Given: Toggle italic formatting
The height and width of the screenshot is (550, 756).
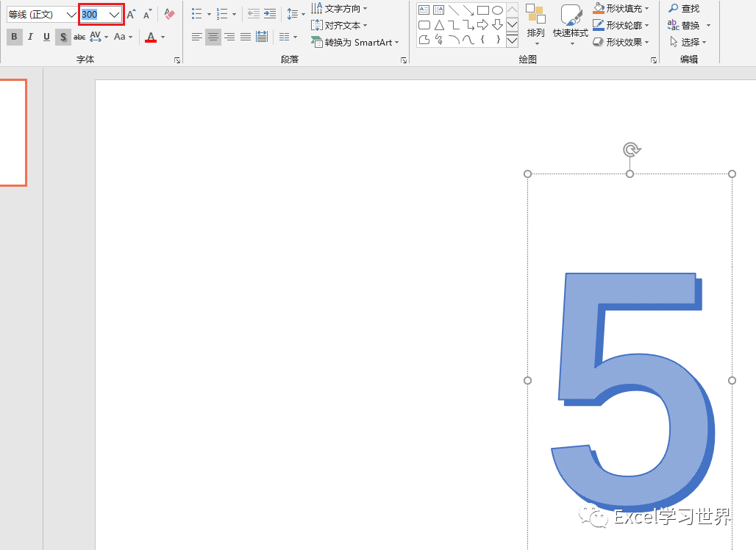Looking at the screenshot, I should click(30, 37).
